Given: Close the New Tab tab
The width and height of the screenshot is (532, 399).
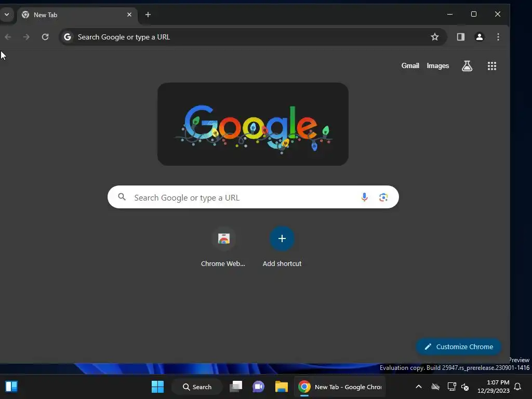Looking at the screenshot, I should 129,15.
